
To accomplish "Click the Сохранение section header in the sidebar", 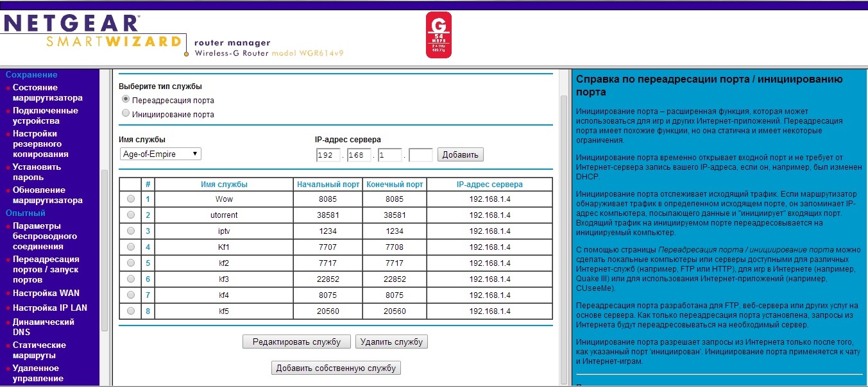I will point(31,74).
